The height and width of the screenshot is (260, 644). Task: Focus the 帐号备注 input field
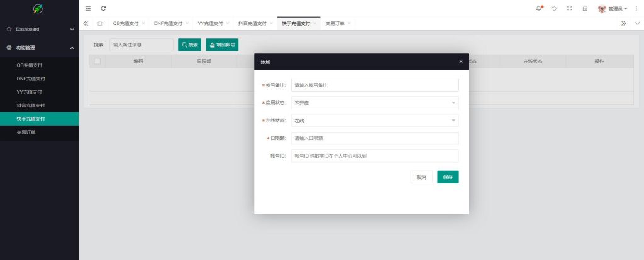(375, 85)
